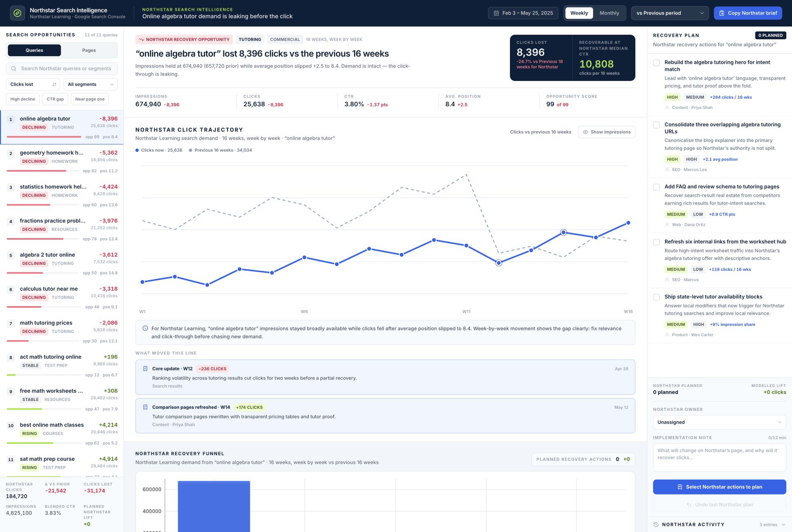Click the Previous 16 weeks gray legend dot
The image size is (792, 532).
click(190, 150)
